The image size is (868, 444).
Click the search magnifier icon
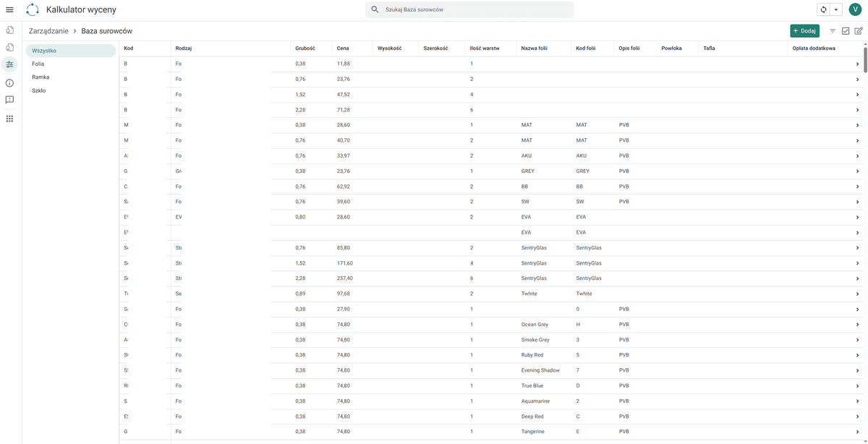(375, 10)
